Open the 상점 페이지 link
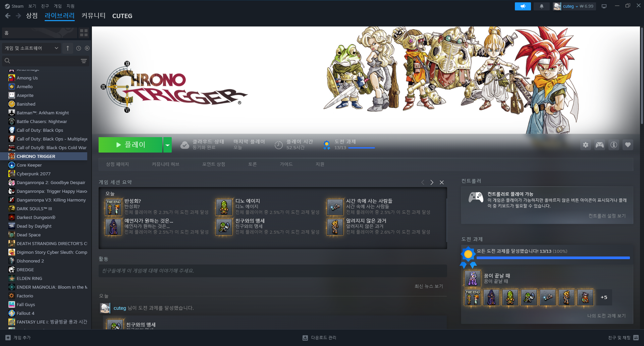The image size is (644, 346). 117,164
